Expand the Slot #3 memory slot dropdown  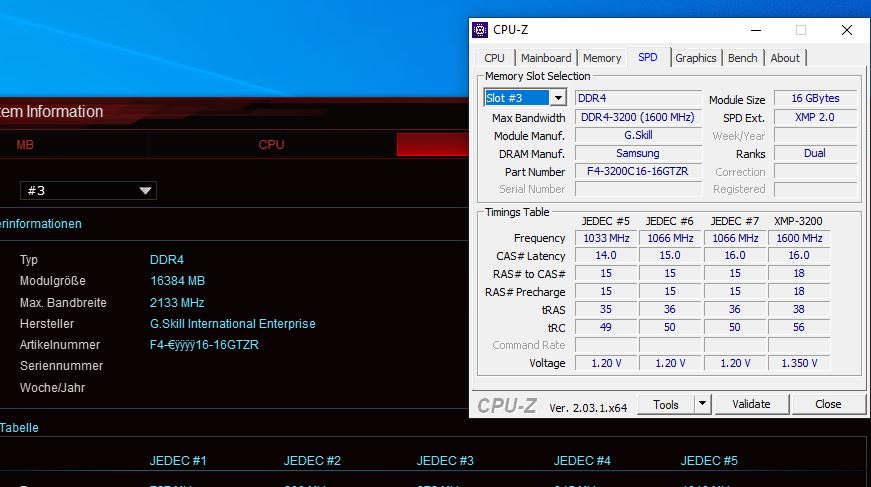558,98
